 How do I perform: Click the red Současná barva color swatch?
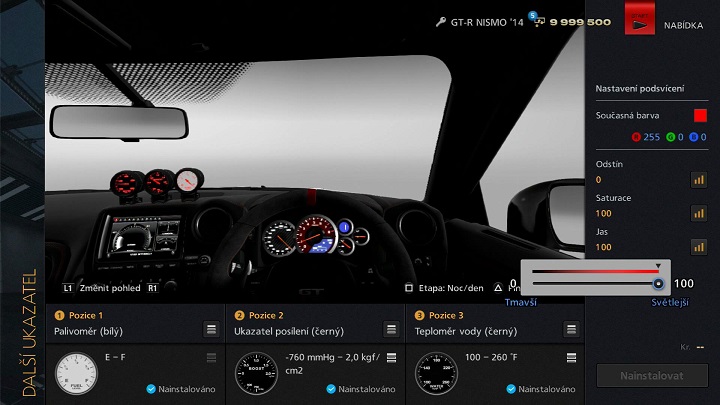[x=700, y=117]
